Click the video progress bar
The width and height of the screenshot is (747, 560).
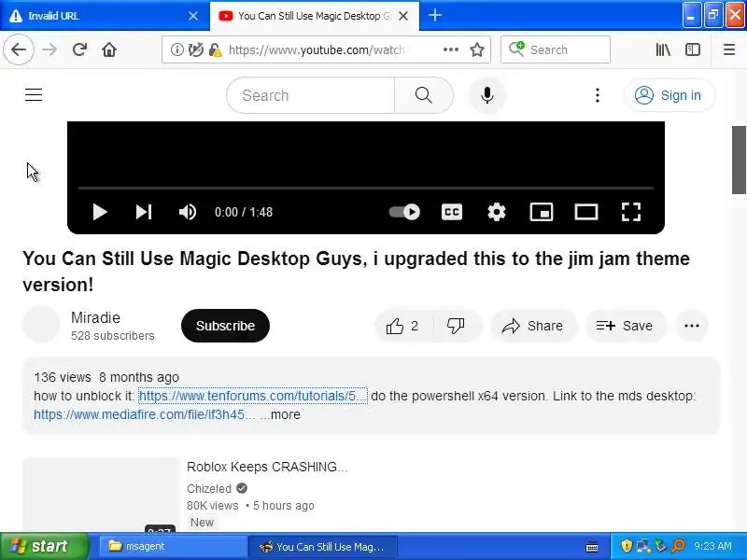[x=366, y=189]
